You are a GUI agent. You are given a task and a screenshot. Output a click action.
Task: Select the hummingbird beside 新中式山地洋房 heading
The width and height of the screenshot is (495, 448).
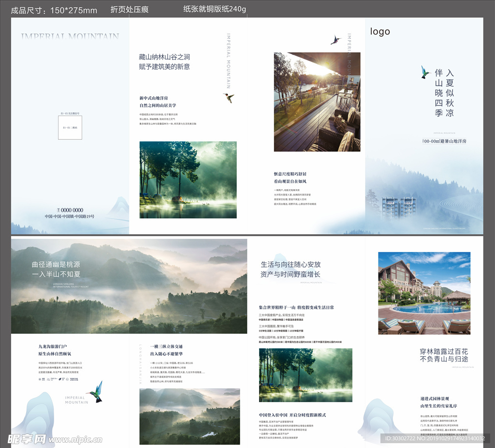pos(229,97)
